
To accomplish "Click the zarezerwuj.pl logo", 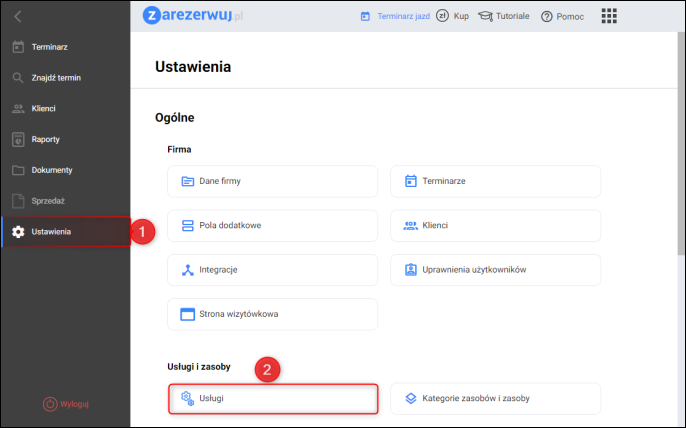I will pos(195,16).
